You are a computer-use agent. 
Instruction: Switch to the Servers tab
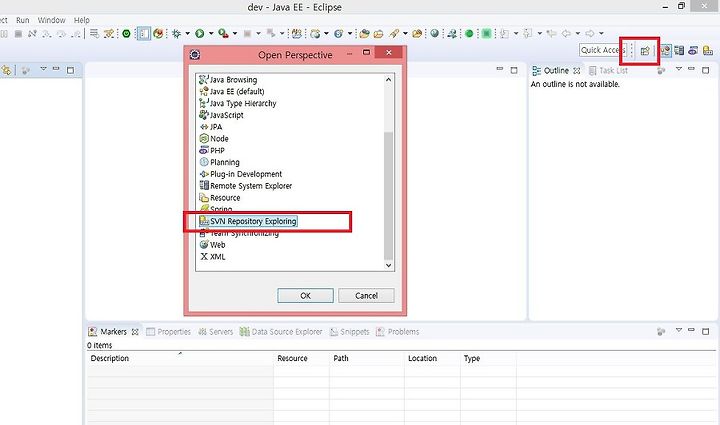[x=215, y=332]
